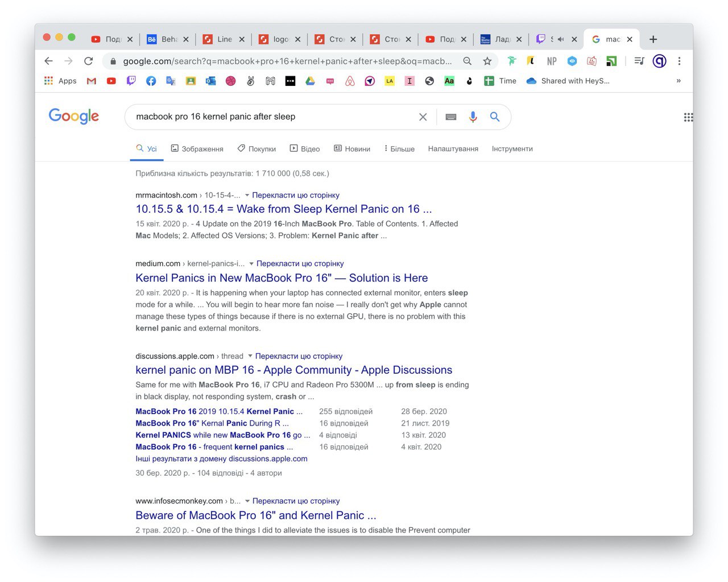Viewport: 728px width, 582px height.
Task: Expand options arrow for mrmacintosh.com result
Action: point(247,195)
